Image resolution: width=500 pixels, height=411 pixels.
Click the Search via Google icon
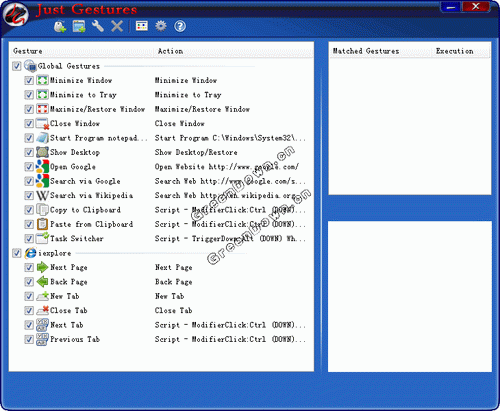pos(42,181)
